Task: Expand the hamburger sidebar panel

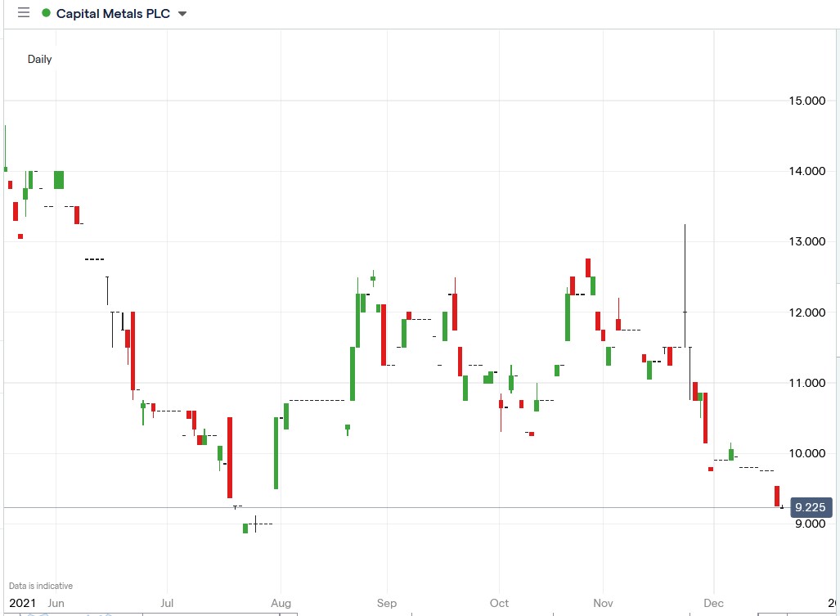Action: (x=23, y=12)
